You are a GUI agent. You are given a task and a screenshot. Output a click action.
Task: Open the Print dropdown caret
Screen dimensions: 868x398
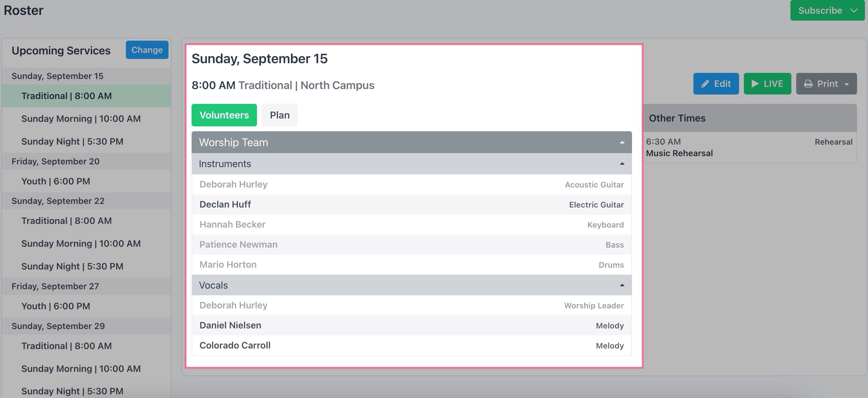[847, 84]
